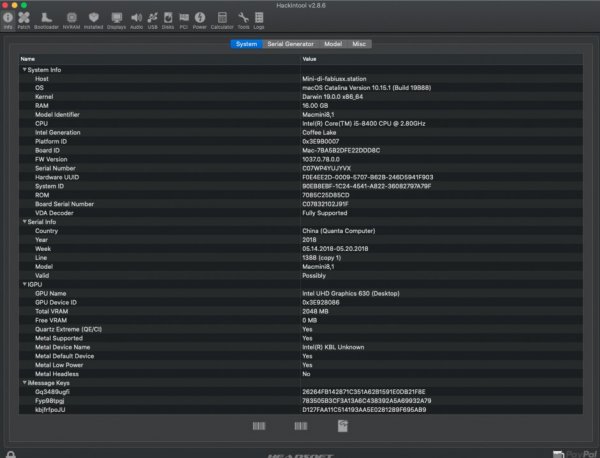Click the second barcode icon below the table
The width and height of the screenshot is (600, 458).
[301, 426]
